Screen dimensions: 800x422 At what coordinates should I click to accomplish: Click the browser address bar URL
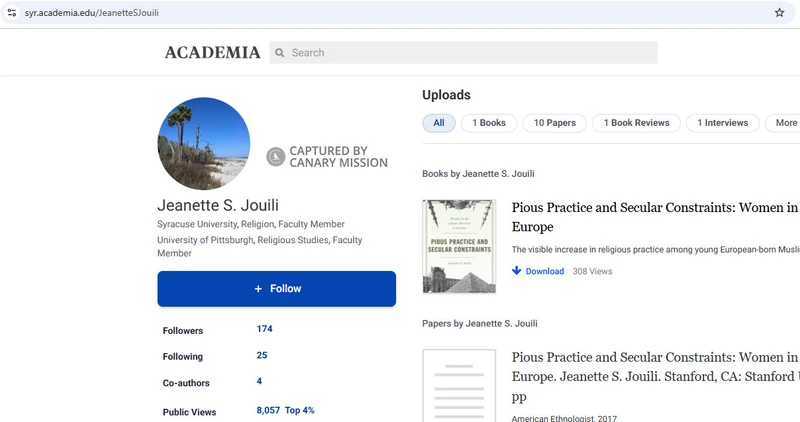[92, 13]
